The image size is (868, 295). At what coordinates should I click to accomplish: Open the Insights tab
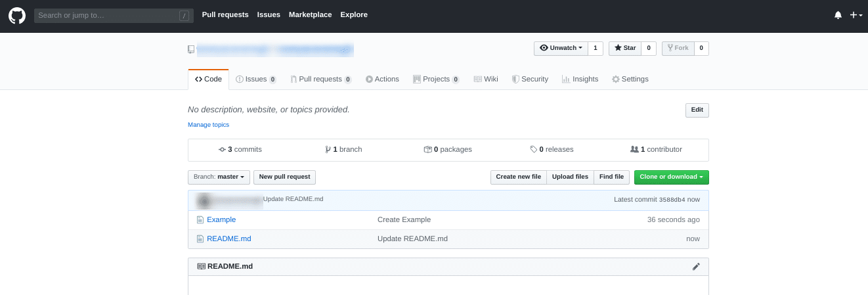click(580, 79)
